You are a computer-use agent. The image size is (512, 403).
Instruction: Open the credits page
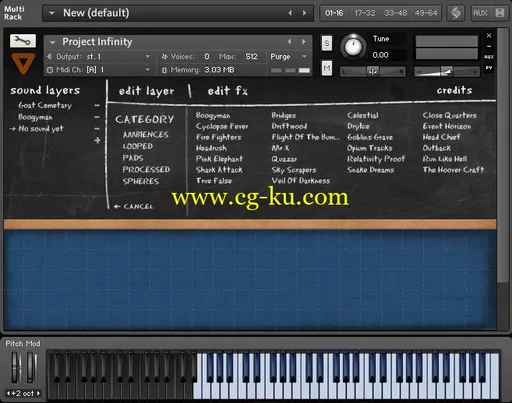click(454, 90)
